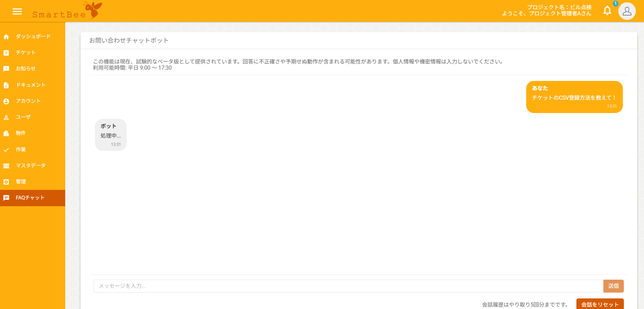Click the アカウント account circle icon
This screenshot has height=309, width=644.
coord(6,101)
